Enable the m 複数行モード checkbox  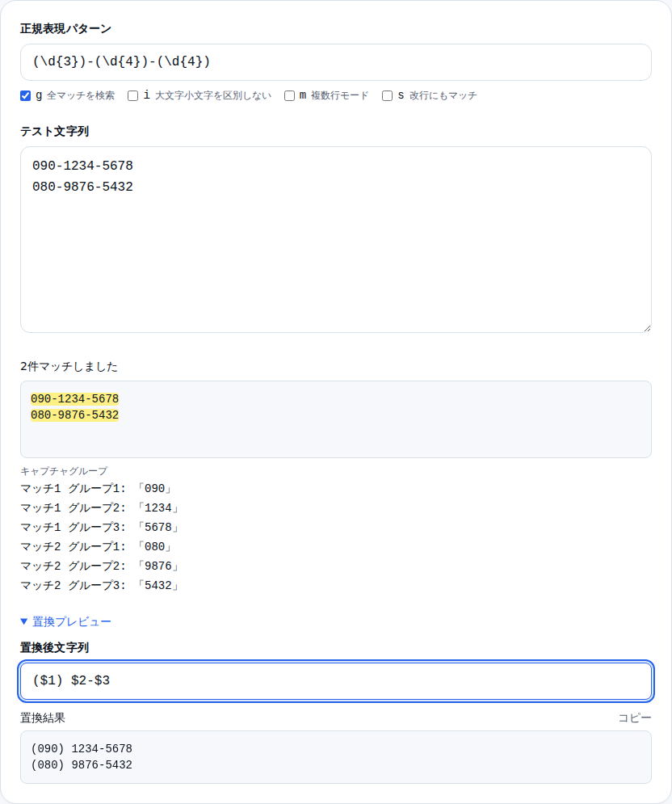pyautogui.click(x=290, y=96)
